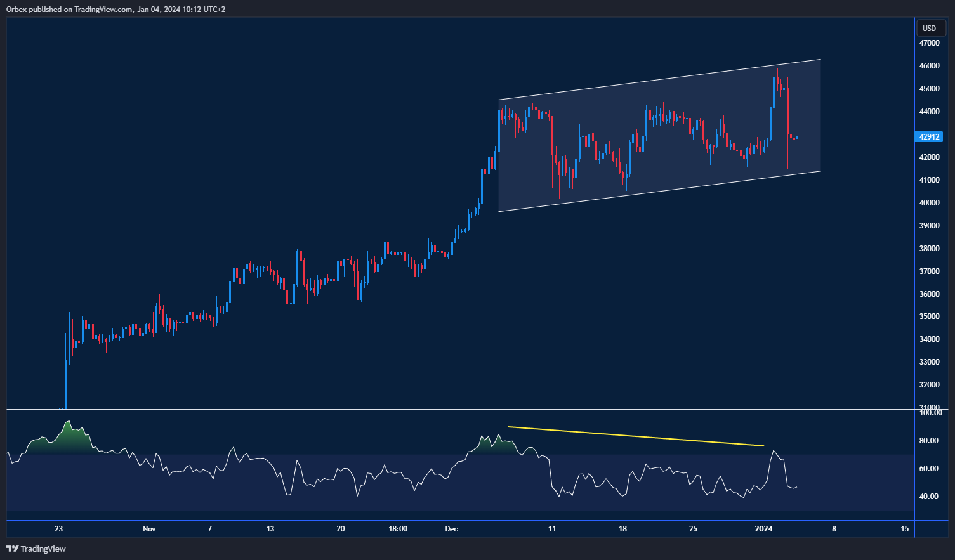Click the Nov label on time axis
The height and width of the screenshot is (560, 955).
click(x=149, y=528)
